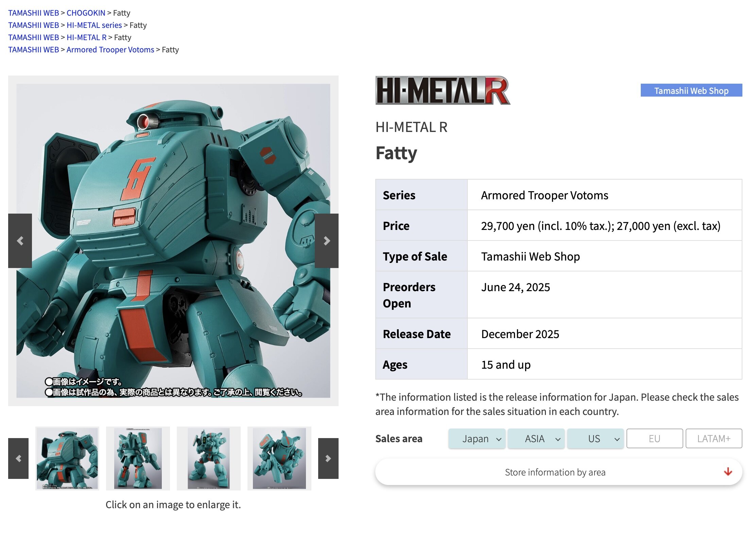
Task: Enlarge the main Fatty product image
Action: click(173, 240)
